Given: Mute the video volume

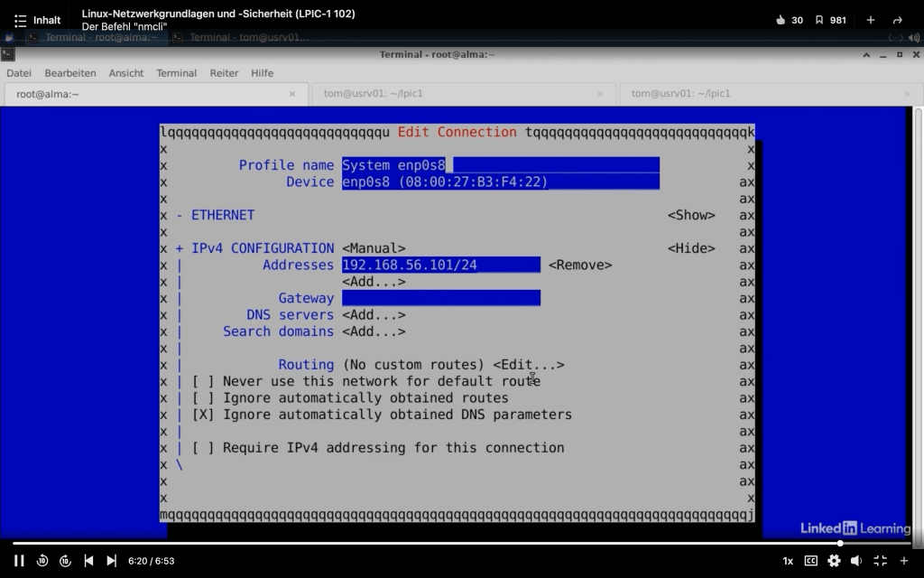Looking at the screenshot, I should (856, 561).
